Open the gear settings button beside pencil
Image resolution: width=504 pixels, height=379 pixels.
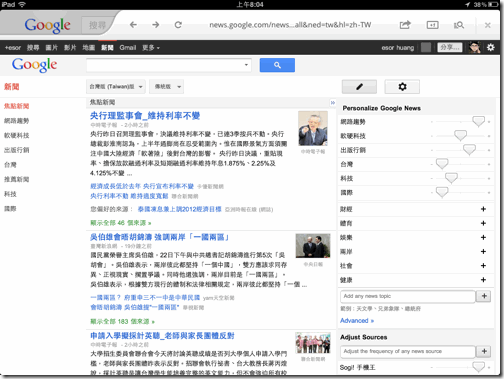[402, 87]
